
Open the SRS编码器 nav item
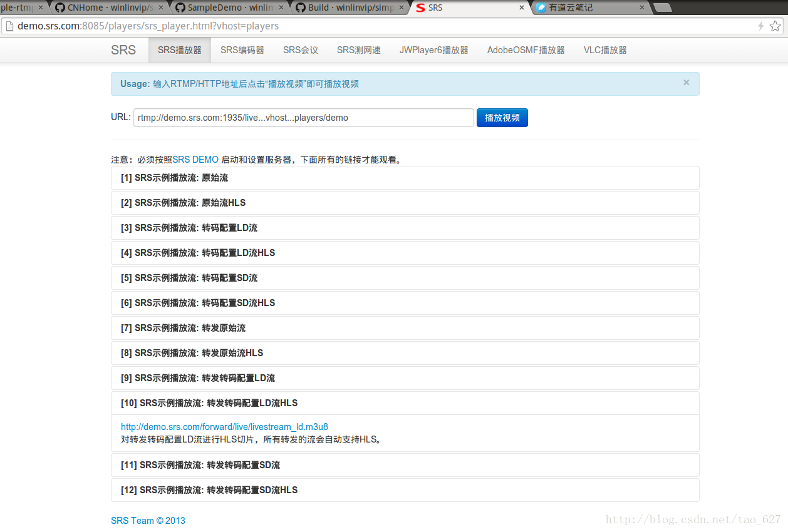tap(242, 50)
